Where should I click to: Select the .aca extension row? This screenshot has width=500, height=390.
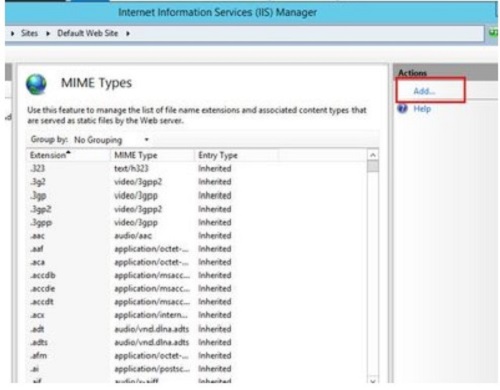(197, 262)
